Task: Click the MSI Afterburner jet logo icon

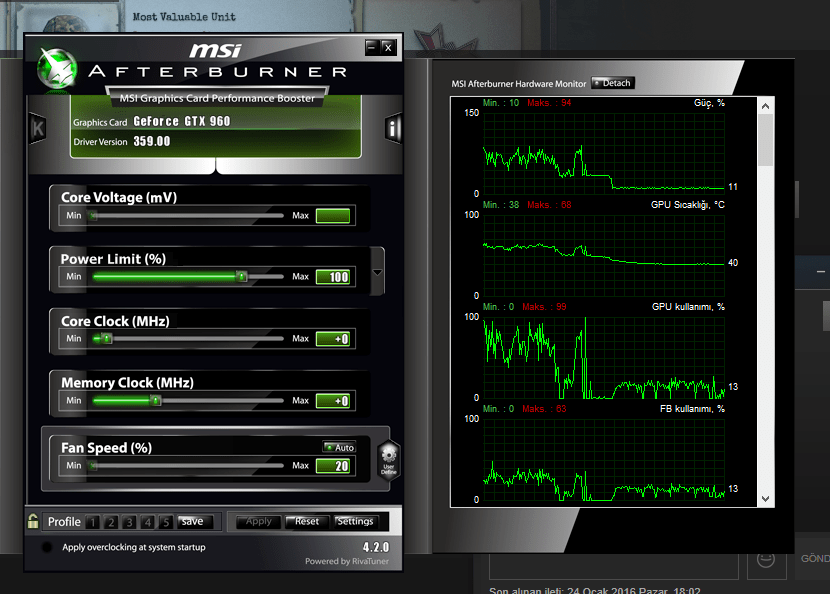Action: point(57,69)
